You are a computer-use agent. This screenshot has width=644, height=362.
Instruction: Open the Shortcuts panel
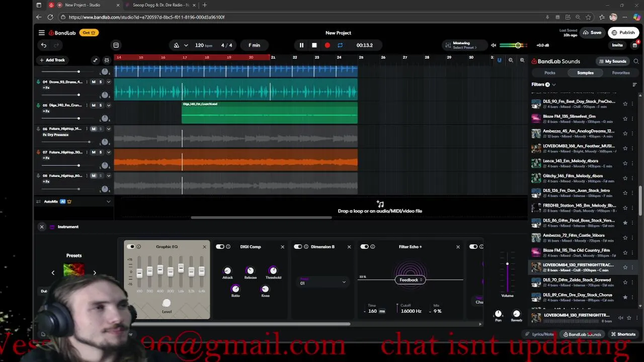tap(623, 334)
